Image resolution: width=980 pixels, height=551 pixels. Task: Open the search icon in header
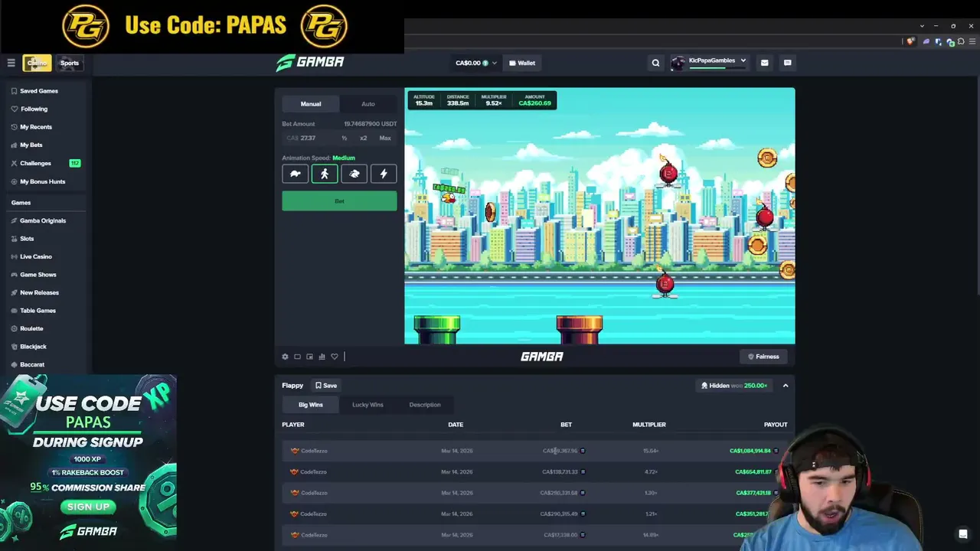click(x=655, y=63)
